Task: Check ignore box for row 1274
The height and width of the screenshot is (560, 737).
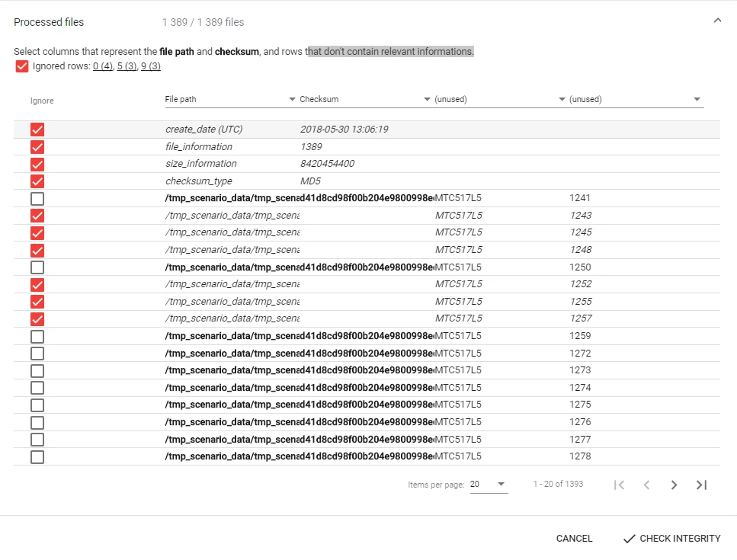Action: click(x=37, y=388)
